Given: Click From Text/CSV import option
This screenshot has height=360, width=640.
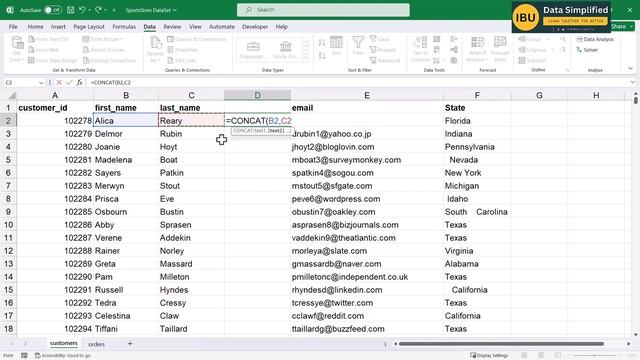Looking at the screenshot, I should point(49,39).
